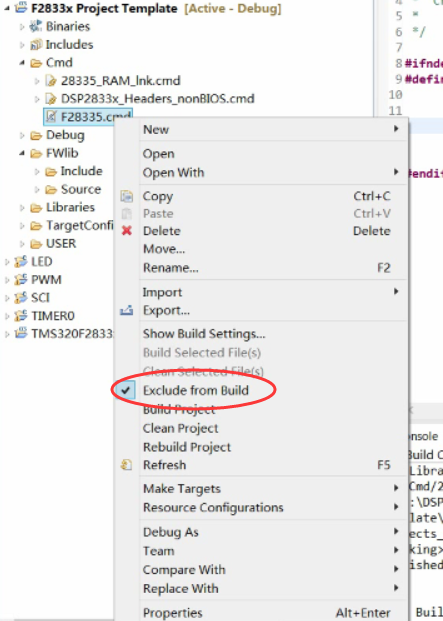Screen dimensions: 443x621
Task: Expand the Includes node
Action: click(x=22, y=45)
